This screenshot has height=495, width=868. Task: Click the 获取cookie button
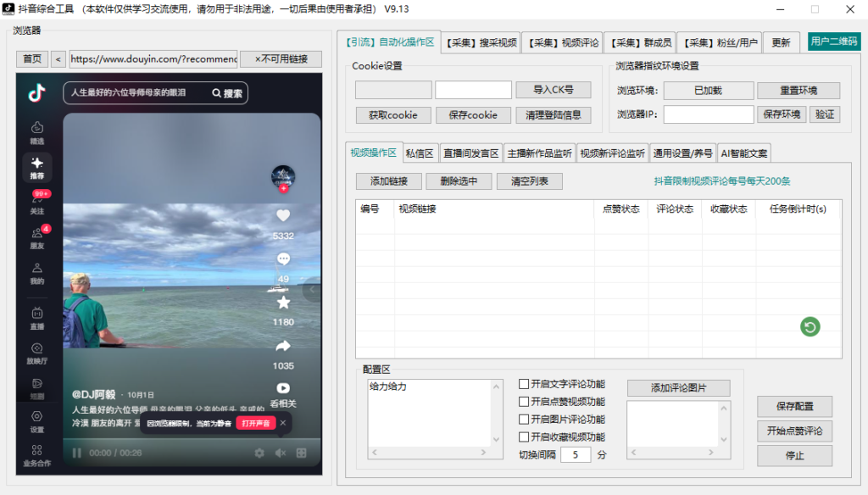click(393, 115)
